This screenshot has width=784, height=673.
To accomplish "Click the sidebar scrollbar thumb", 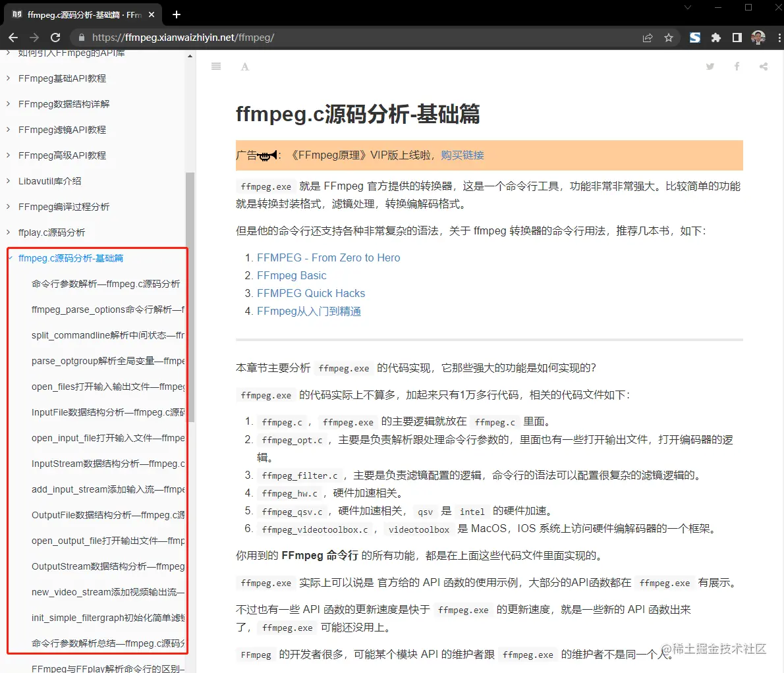I will [x=190, y=297].
